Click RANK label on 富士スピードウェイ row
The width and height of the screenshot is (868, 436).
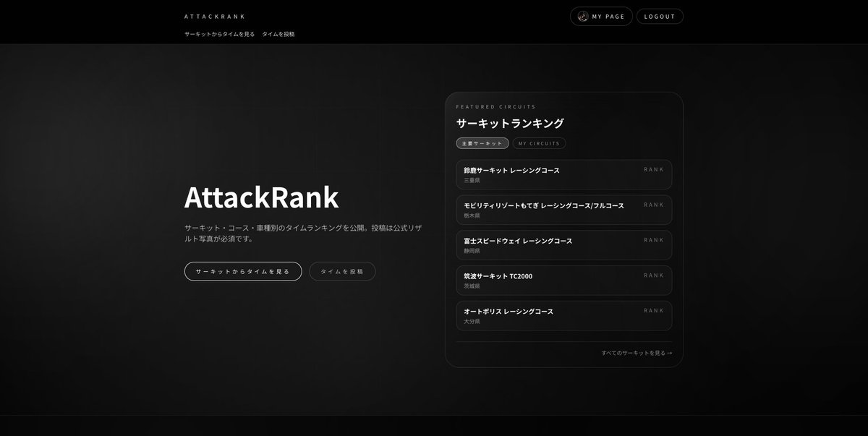654,240
